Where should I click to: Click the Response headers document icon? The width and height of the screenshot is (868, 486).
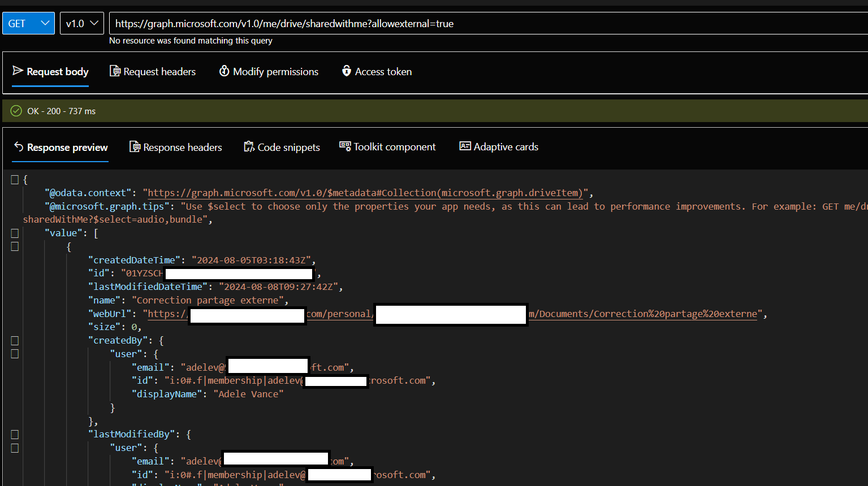(135, 146)
